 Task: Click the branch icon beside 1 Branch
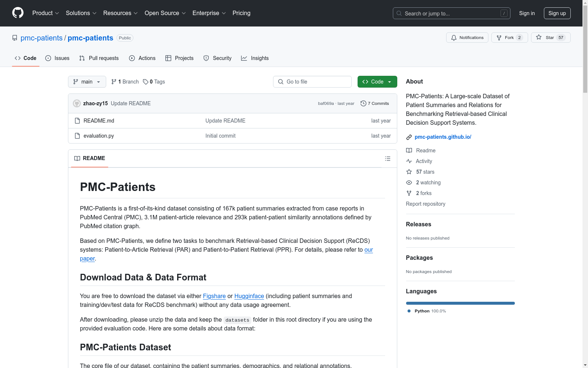114,82
